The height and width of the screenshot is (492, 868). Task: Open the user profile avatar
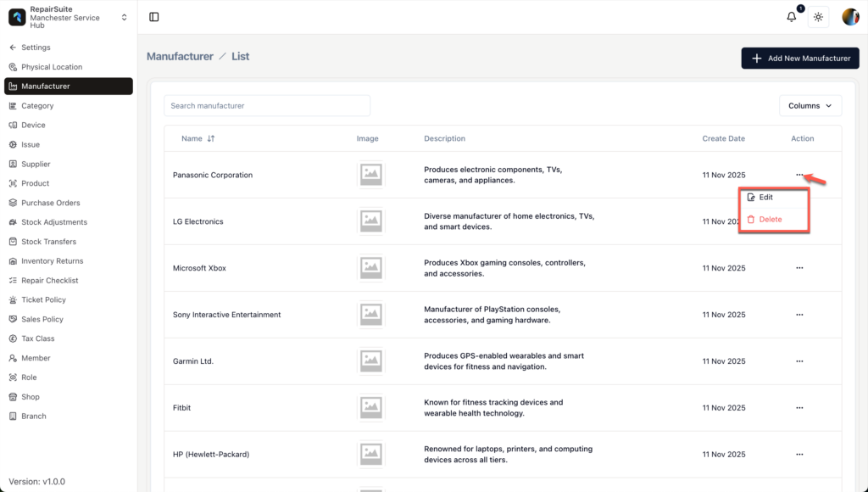click(849, 17)
